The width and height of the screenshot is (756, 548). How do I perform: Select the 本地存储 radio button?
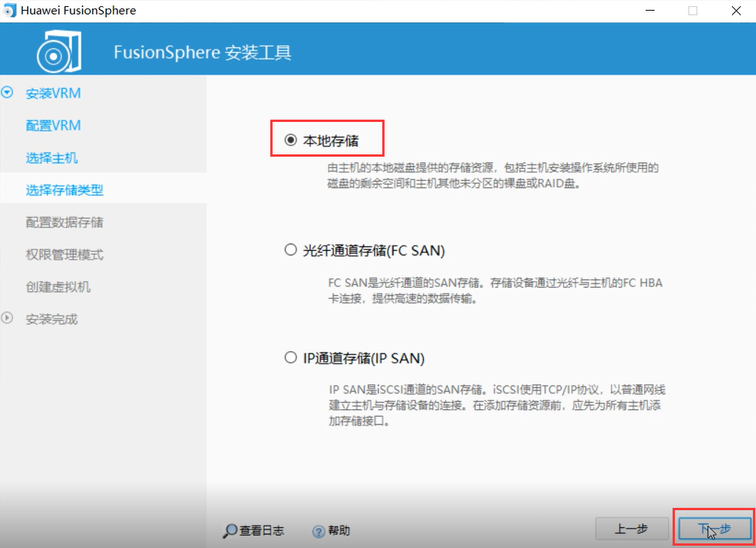pos(290,140)
